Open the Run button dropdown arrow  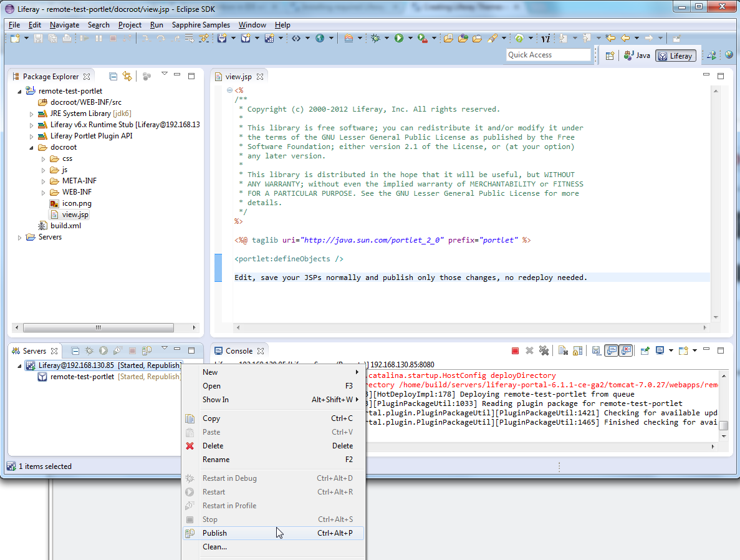click(410, 38)
